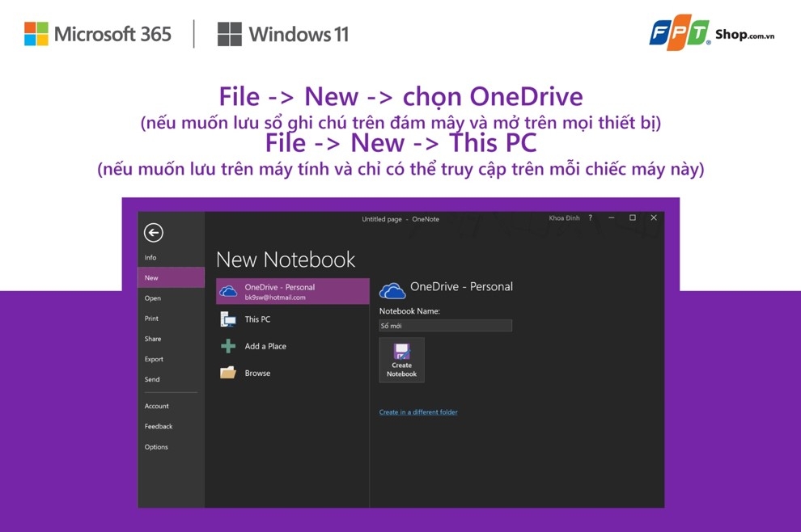
Task: Open the Print menu entry
Action: (x=150, y=318)
